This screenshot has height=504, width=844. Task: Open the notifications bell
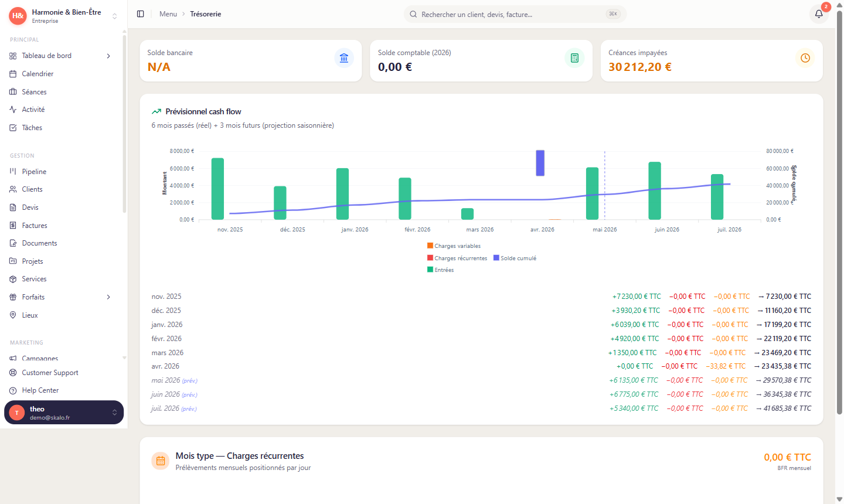pos(819,14)
